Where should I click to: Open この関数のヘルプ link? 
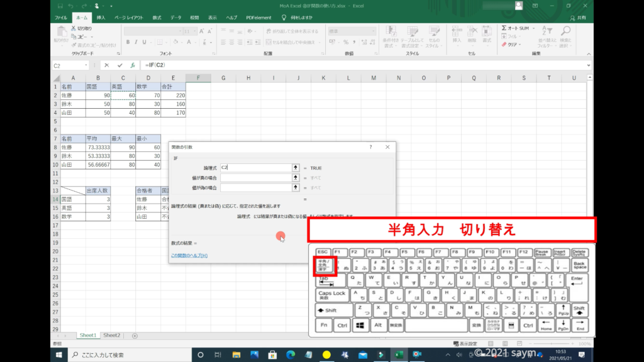coord(189,255)
